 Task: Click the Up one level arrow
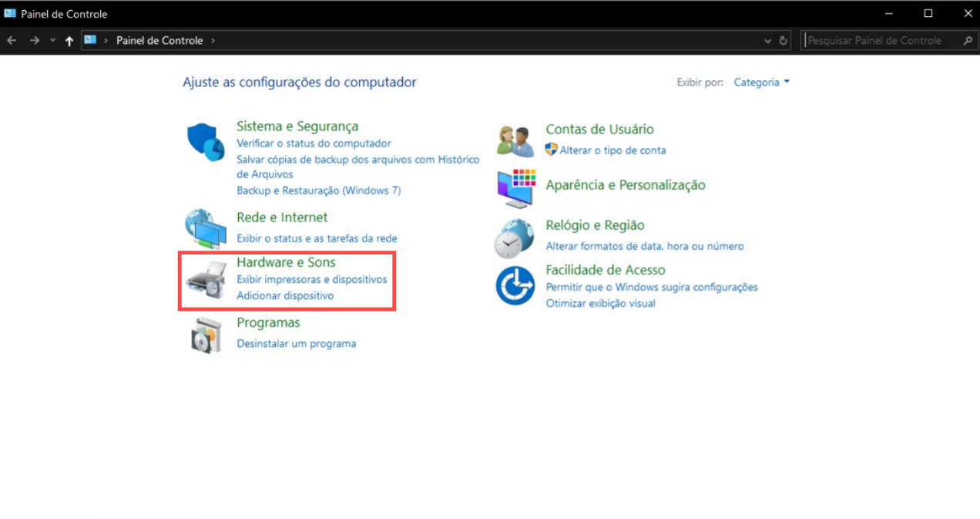[x=69, y=41]
